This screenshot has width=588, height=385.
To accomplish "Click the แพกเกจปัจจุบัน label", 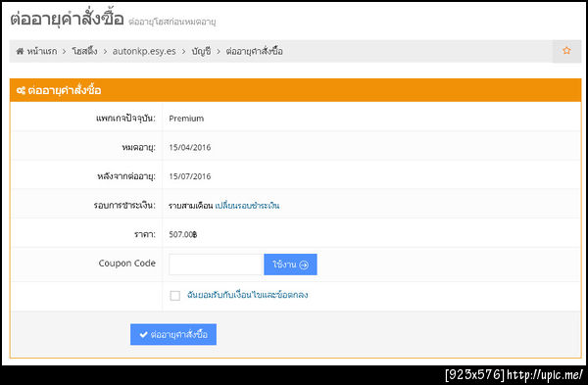I will coord(125,119).
